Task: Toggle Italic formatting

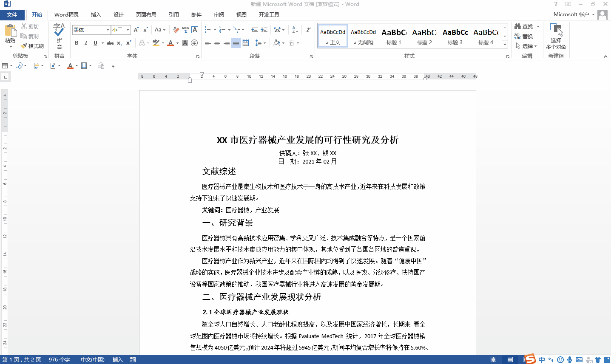Action: [x=86, y=43]
